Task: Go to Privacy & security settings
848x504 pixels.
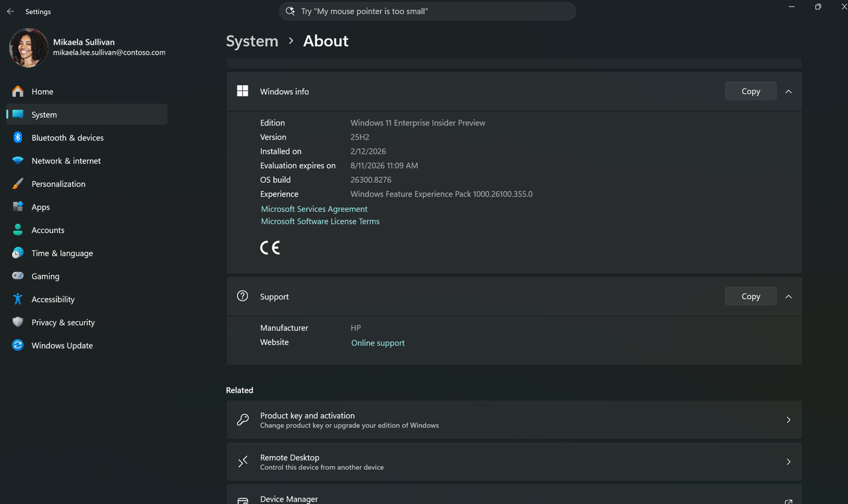Action: (87, 322)
